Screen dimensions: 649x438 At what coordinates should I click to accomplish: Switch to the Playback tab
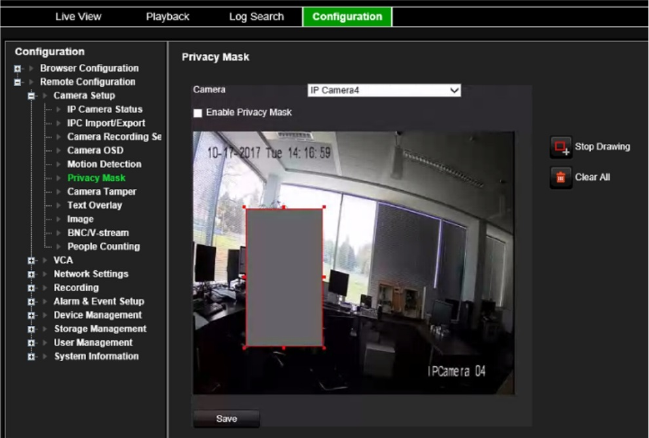coord(168,17)
